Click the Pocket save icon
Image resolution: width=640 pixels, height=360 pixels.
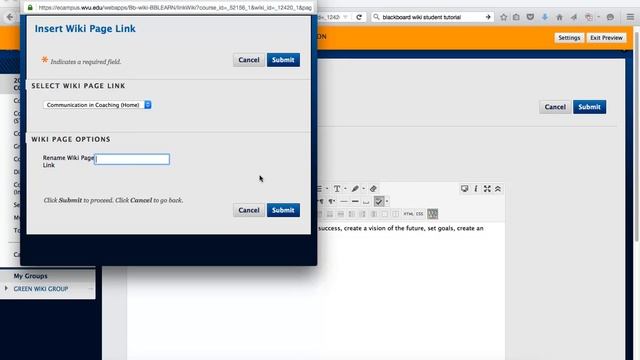[530, 17]
